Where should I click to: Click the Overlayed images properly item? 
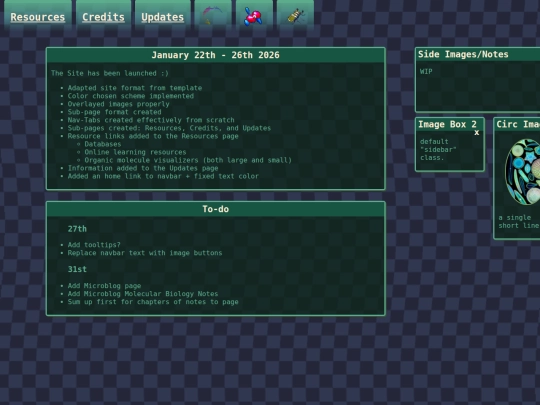pyautogui.click(x=118, y=104)
